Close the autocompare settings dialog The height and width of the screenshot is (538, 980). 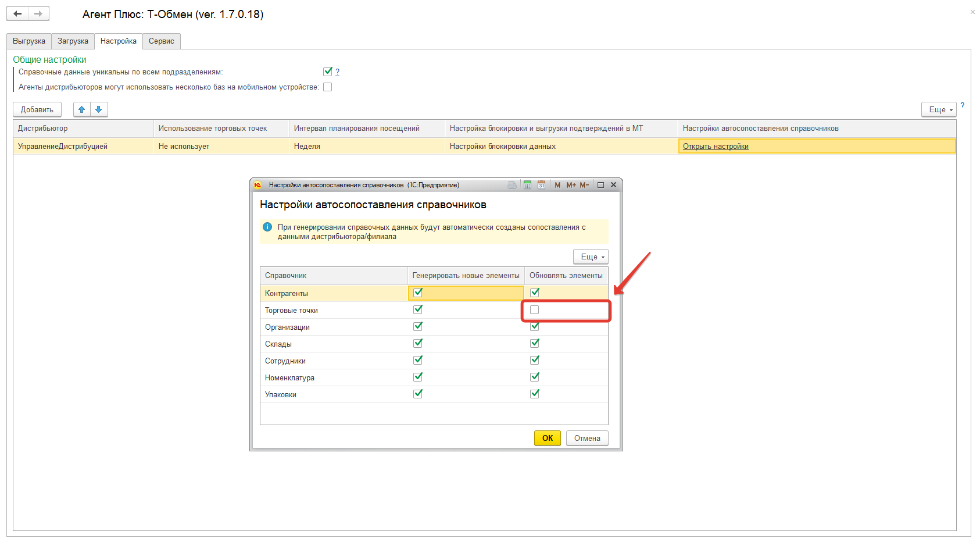click(x=613, y=185)
